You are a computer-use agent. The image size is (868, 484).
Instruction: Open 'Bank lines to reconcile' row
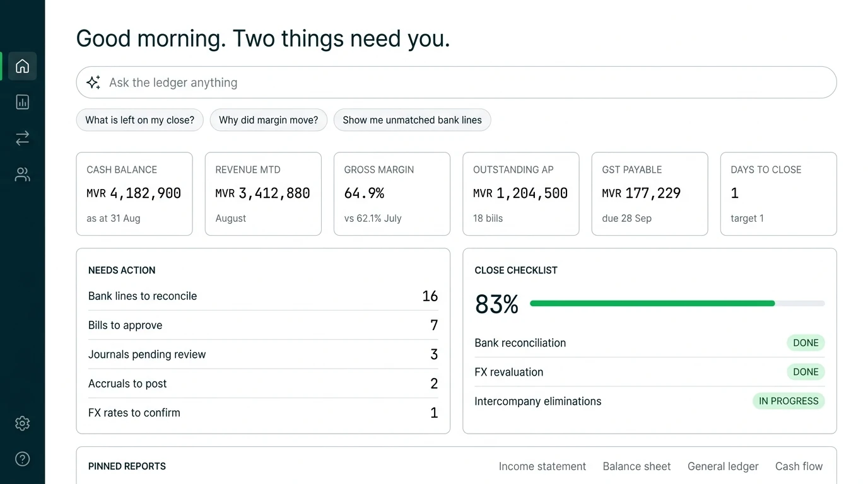[x=263, y=296]
